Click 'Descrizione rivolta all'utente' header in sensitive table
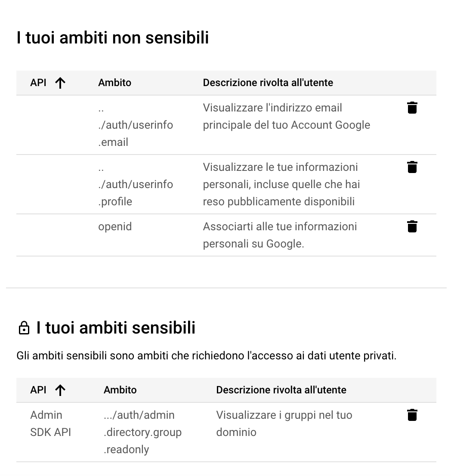Viewport: 451px width, 476px height. click(x=281, y=390)
